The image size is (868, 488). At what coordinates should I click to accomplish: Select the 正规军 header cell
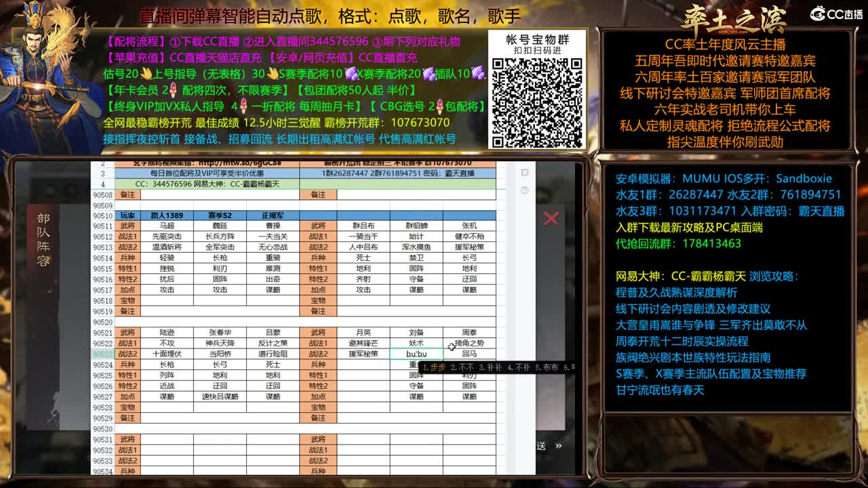(x=273, y=216)
